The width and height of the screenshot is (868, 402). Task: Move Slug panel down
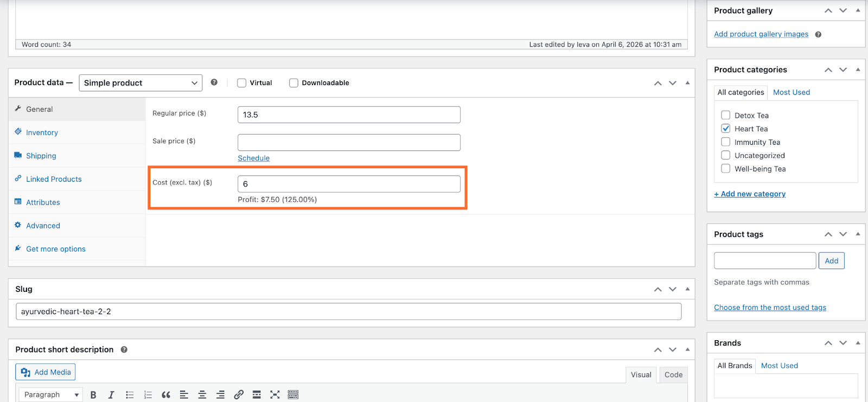pyautogui.click(x=673, y=289)
